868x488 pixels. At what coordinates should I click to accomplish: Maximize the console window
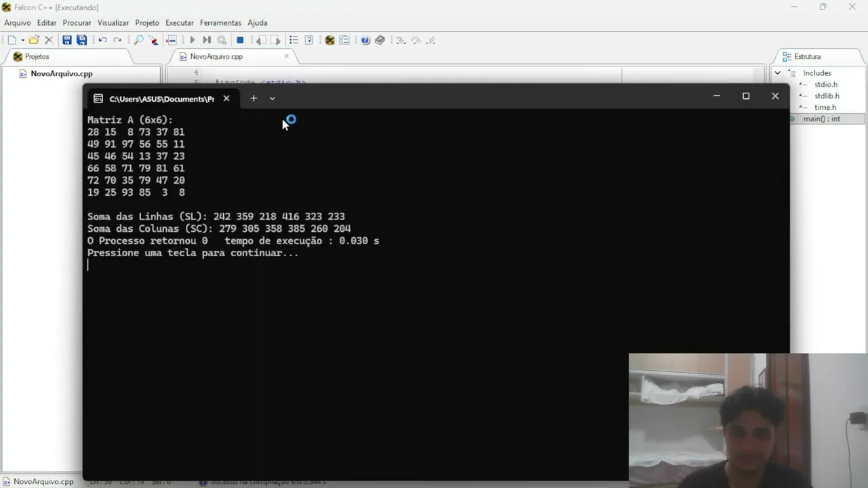[746, 96]
